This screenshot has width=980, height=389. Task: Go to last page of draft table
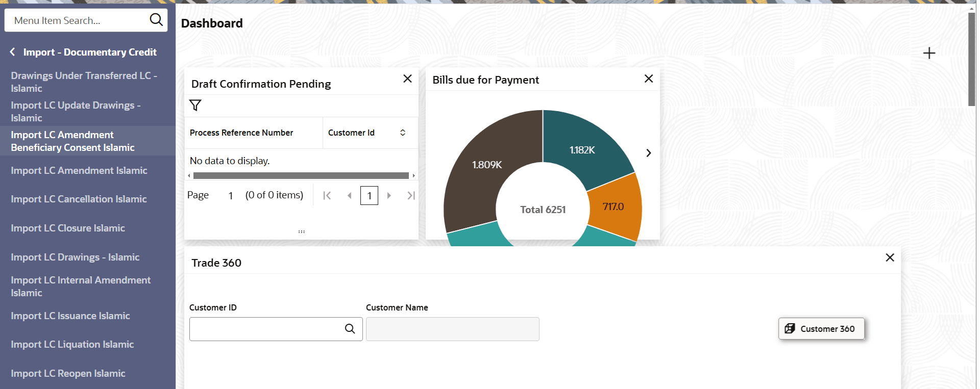411,195
